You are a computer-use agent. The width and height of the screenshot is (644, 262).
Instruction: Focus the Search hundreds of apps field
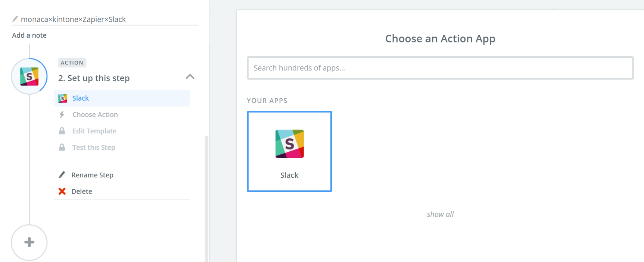[x=440, y=68]
